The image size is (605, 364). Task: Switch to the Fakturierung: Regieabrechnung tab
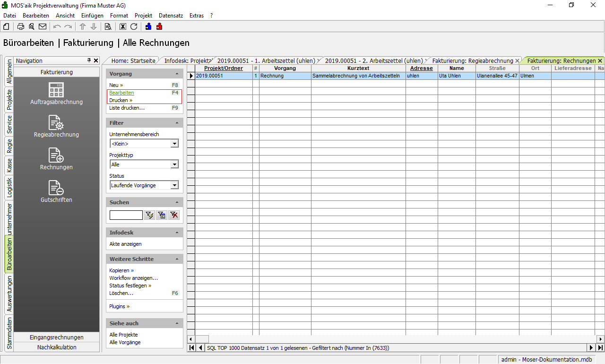coord(472,61)
